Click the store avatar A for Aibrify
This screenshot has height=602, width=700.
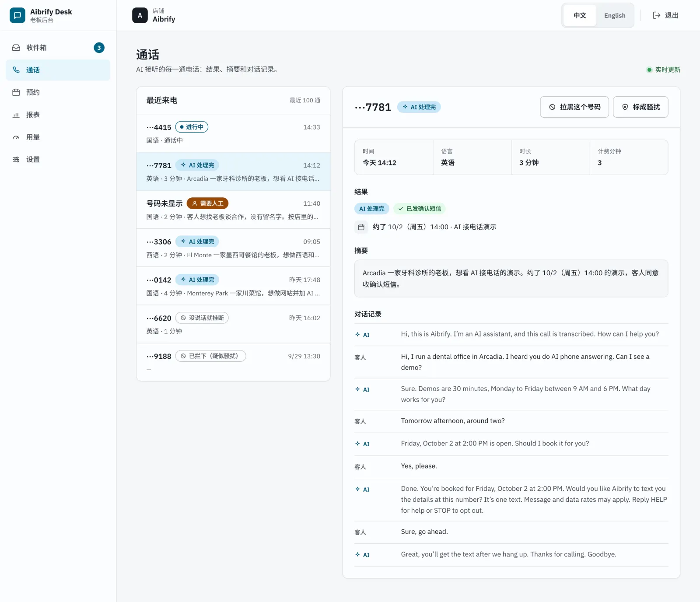pos(140,15)
